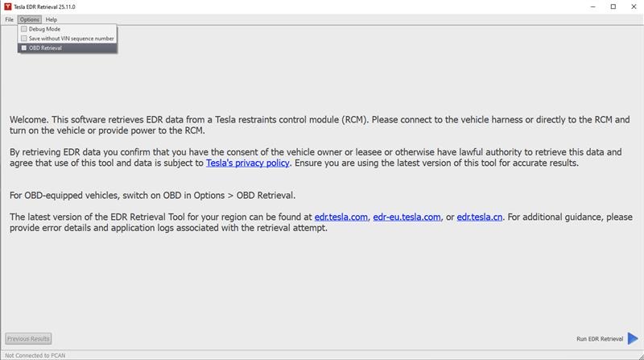Image resolution: width=644 pixels, height=360 pixels.
Task: Enable the Debug Mode checkbox
Action: (x=24, y=29)
